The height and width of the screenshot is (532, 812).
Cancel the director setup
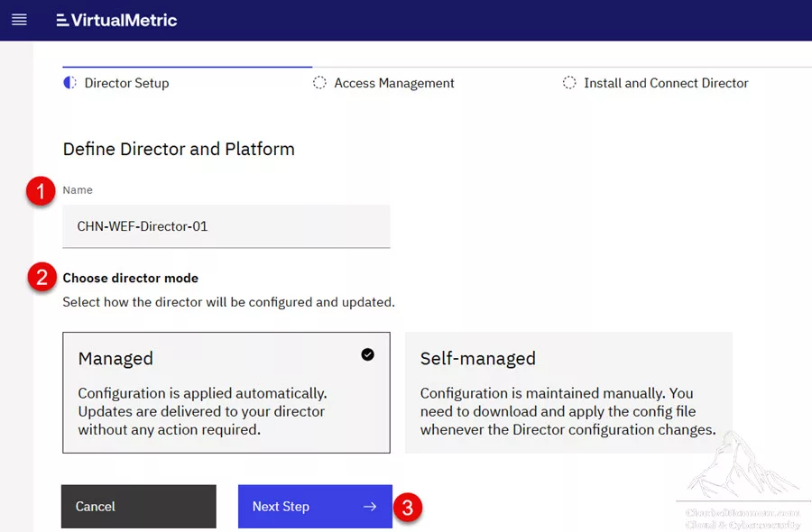tap(139, 506)
